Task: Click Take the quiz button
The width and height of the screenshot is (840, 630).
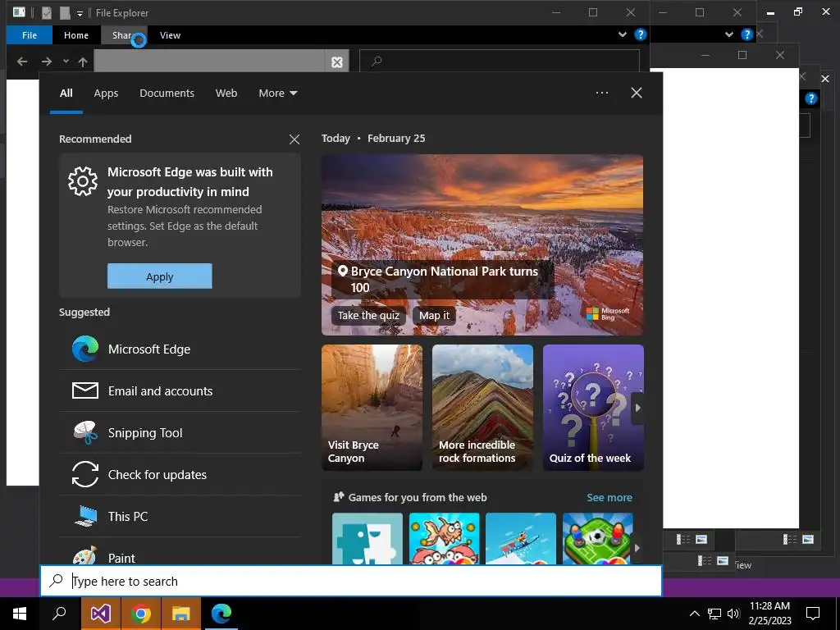Action: click(x=368, y=316)
